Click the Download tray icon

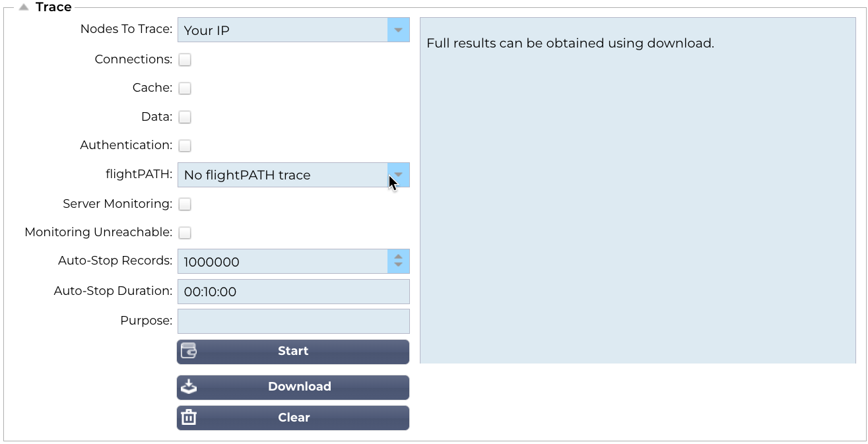189,387
